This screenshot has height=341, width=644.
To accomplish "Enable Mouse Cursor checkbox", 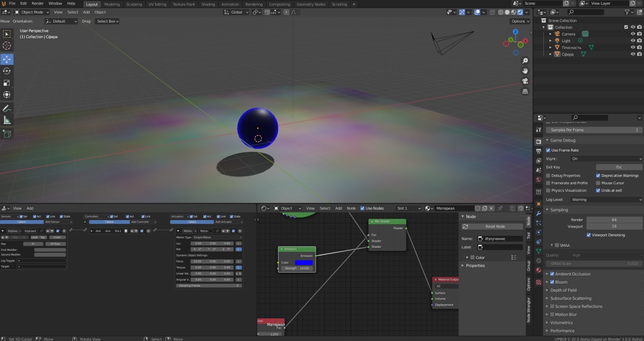I will (598, 183).
